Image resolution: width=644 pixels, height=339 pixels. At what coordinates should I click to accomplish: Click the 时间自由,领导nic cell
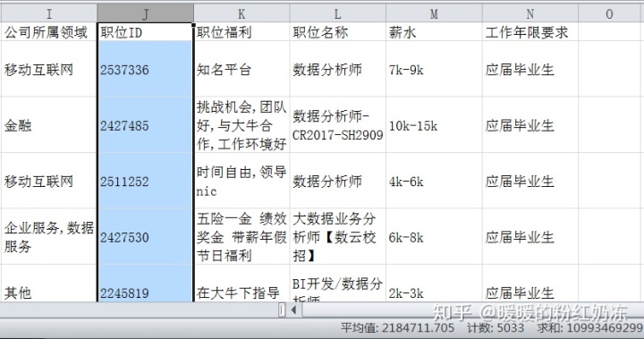tap(241, 181)
